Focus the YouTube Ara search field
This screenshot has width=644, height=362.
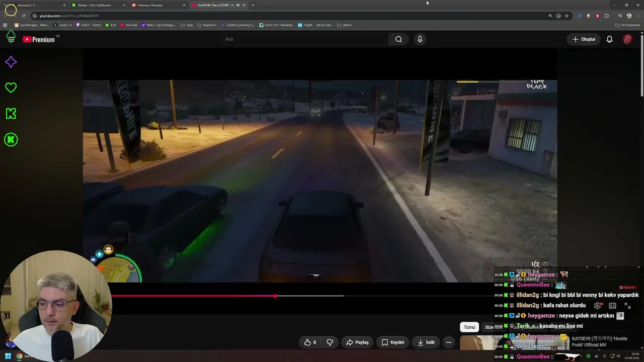click(x=304, y=39)
